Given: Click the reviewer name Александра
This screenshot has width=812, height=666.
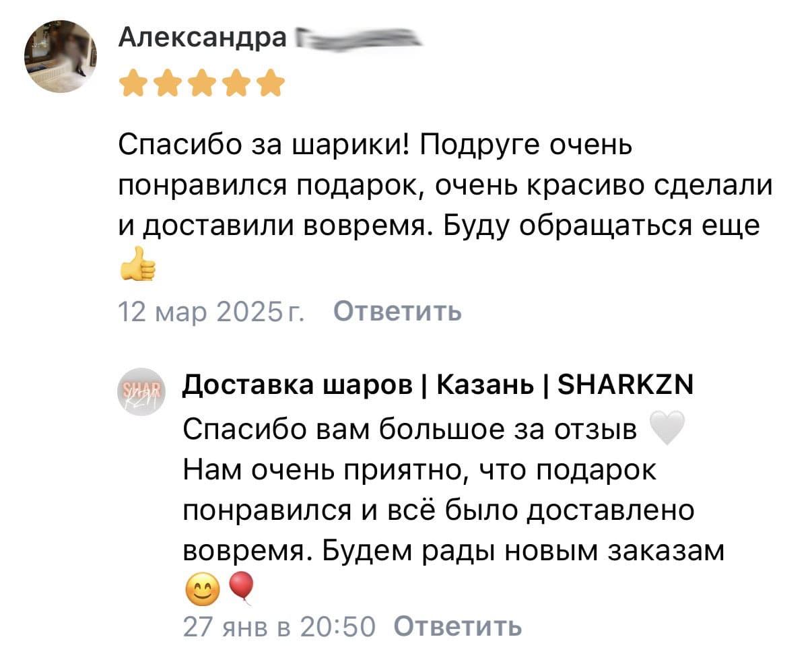Looking at the screenshot, I should tap(202, 37).
